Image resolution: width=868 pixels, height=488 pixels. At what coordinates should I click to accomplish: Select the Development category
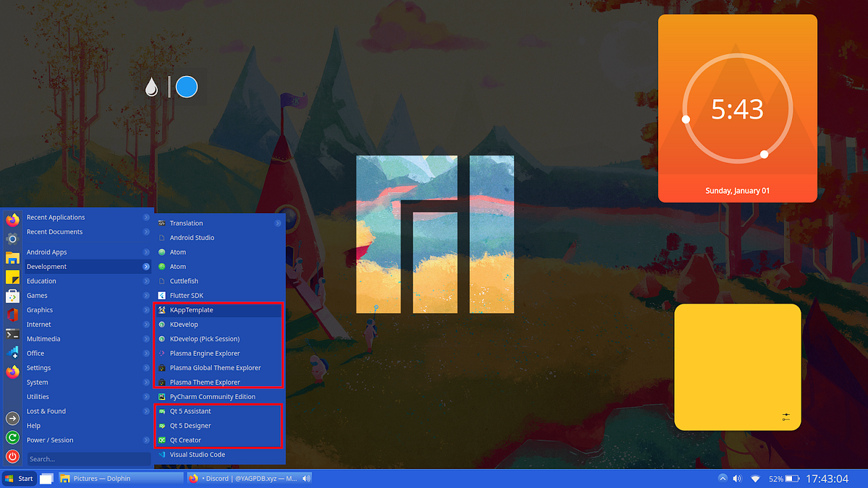(47, 266)
